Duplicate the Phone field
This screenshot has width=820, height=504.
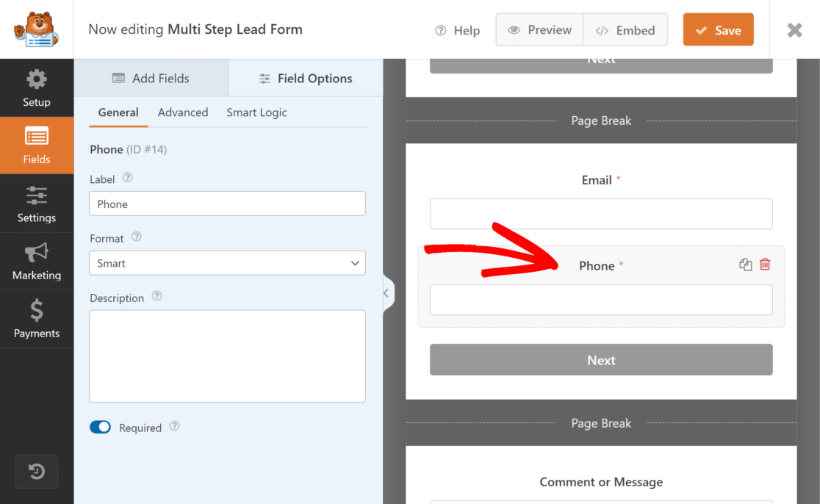[x=746, y=265]
